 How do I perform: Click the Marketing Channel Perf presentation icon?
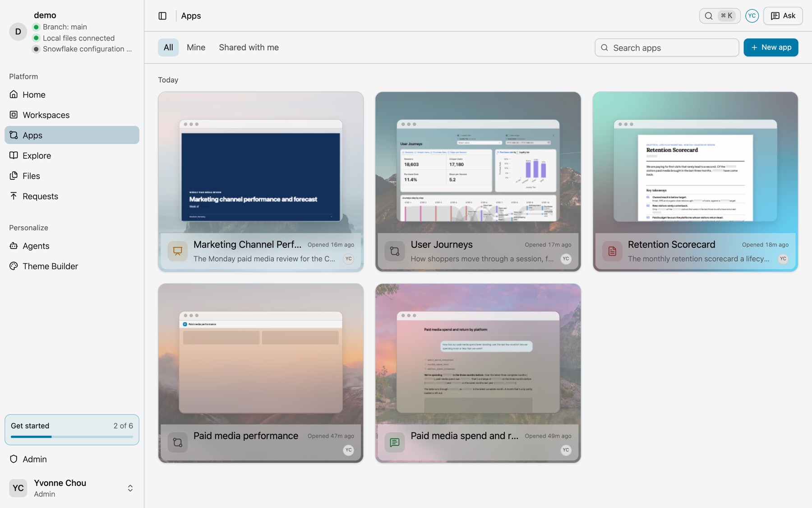tap(177, 251)
